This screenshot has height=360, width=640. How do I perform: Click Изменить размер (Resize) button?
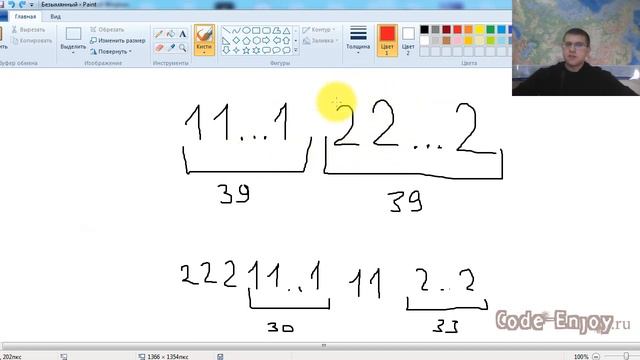pos(118,41)
